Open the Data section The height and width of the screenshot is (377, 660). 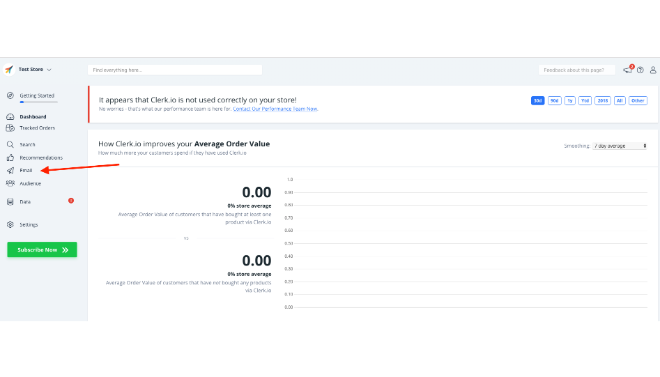[25, 202]
